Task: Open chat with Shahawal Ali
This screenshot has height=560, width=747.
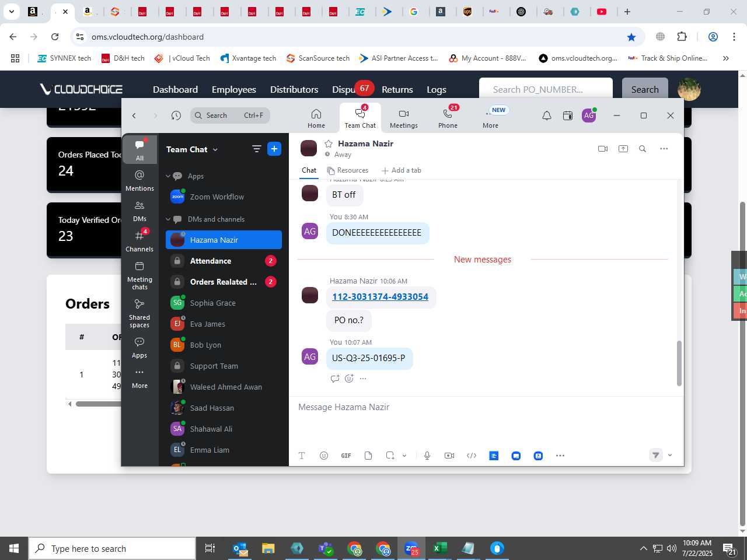Action: (224, 429)
